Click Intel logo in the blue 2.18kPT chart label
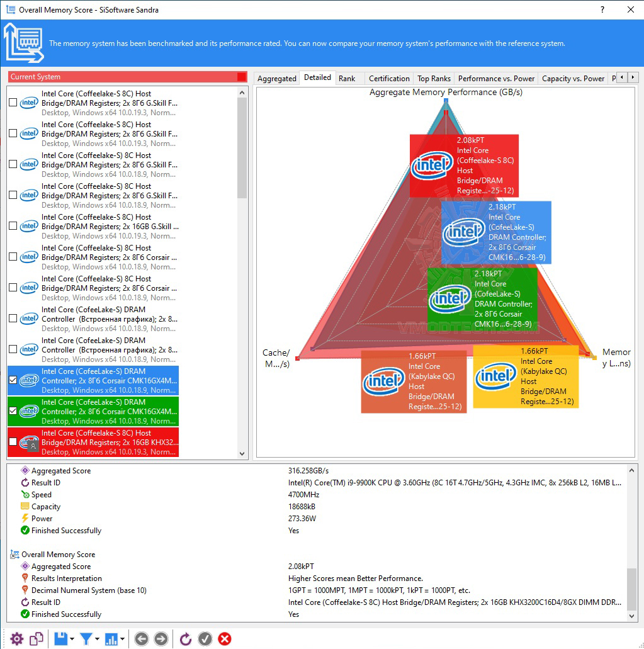This screenshot has width=644, height=649. [464, 232]
